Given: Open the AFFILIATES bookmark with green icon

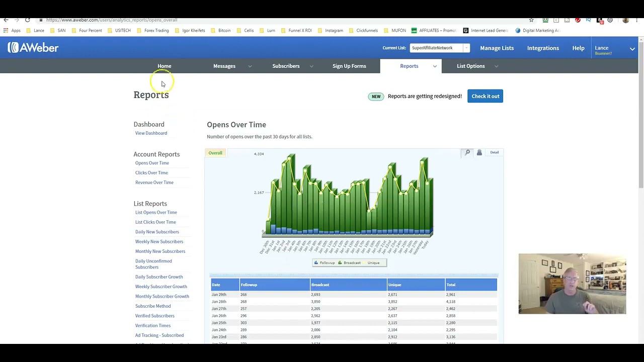Looking at the screenshot, I should coord(434,31).
